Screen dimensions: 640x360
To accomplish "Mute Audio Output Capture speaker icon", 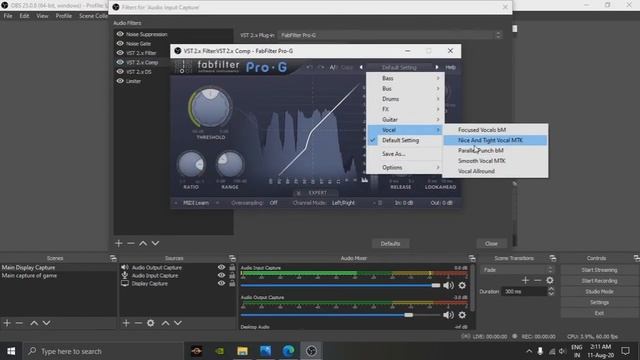I will coord(448,315).
